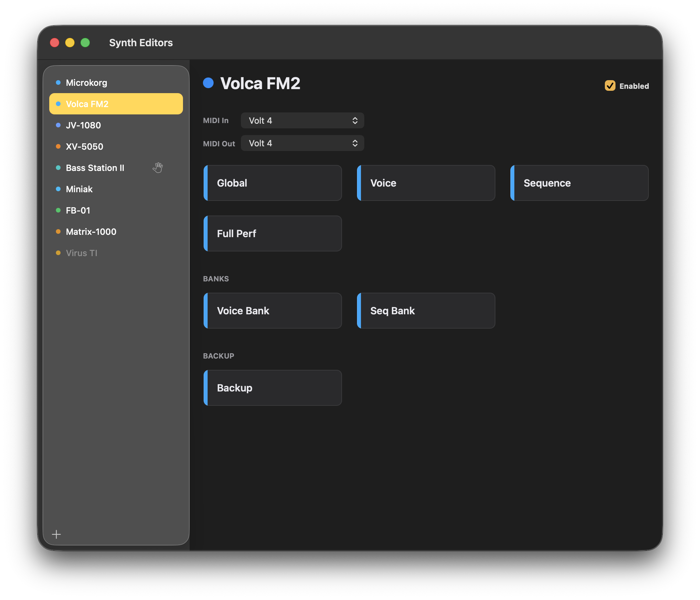Select Miniak in the sidebar
700x600 pixels.
[x=116, y=189]
